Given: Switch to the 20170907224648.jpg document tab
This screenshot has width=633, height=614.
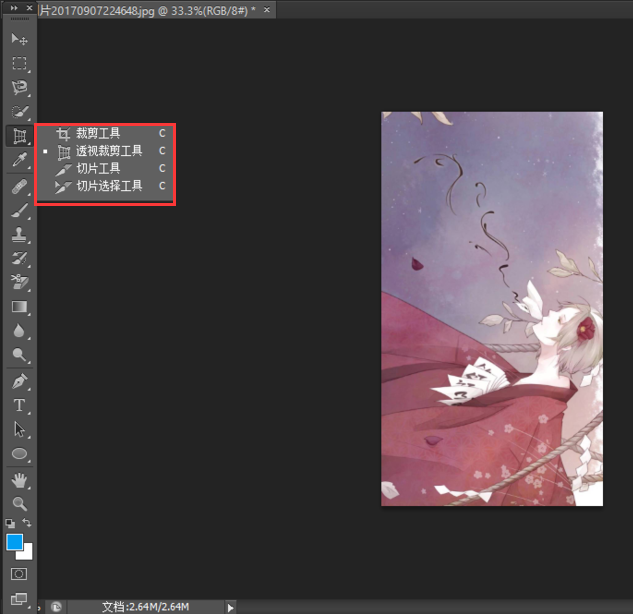Looking at the screenshot, I should point(147,10).
